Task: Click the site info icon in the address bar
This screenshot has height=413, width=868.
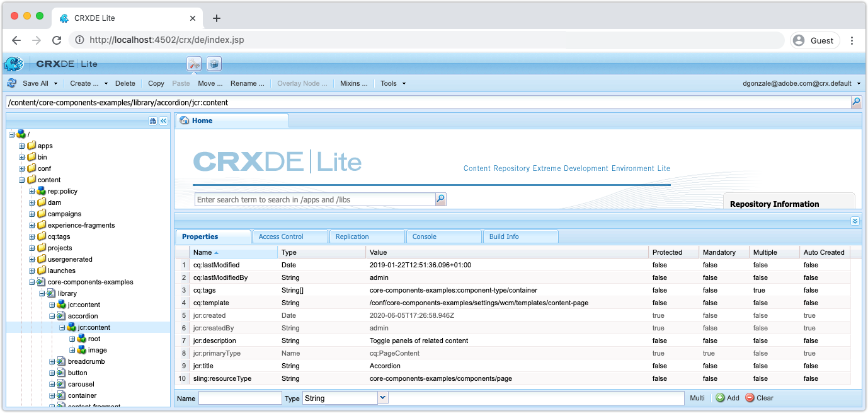Action: 79,40
